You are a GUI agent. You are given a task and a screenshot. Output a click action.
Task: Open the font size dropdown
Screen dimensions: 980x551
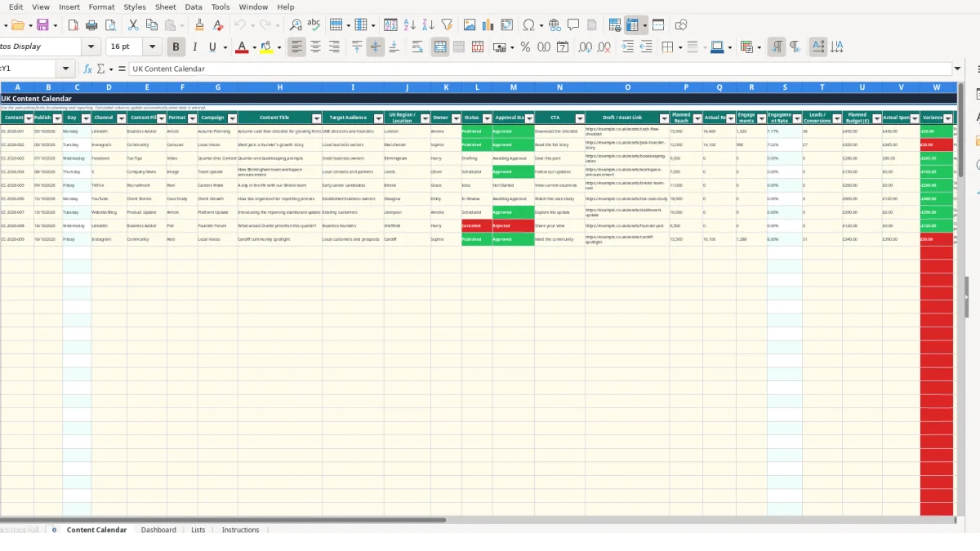[152, 47]
